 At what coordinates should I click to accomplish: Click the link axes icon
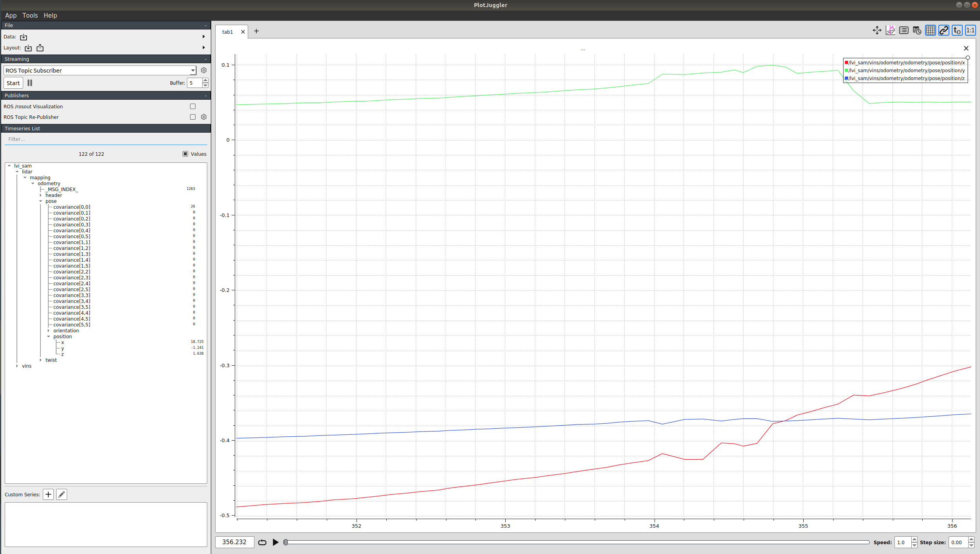coord(943,30)
